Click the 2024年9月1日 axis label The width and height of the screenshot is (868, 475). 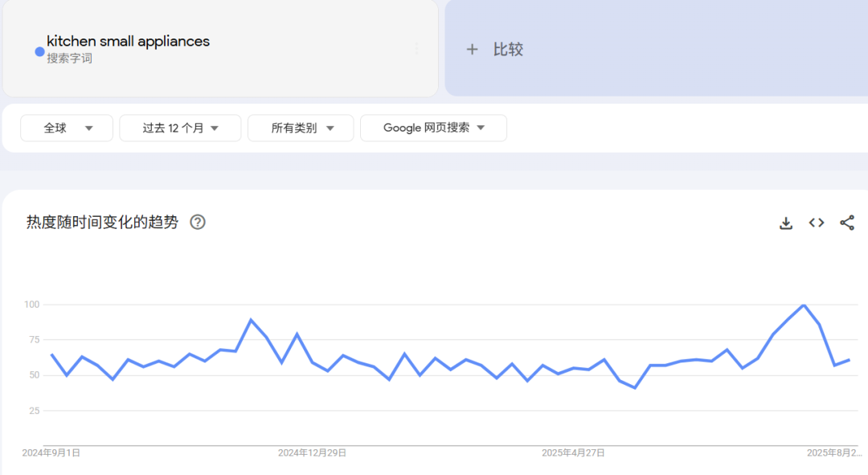pos(51,453)
